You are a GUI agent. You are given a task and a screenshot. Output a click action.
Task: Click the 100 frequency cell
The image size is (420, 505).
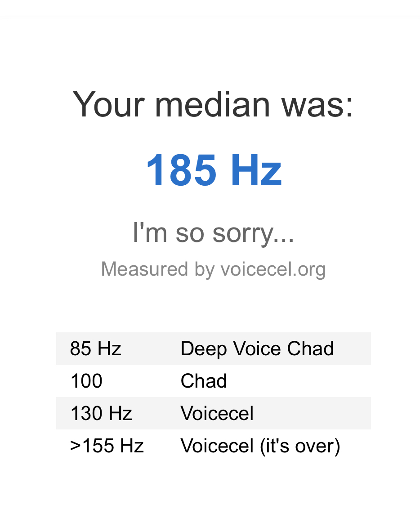click(86, 381)
